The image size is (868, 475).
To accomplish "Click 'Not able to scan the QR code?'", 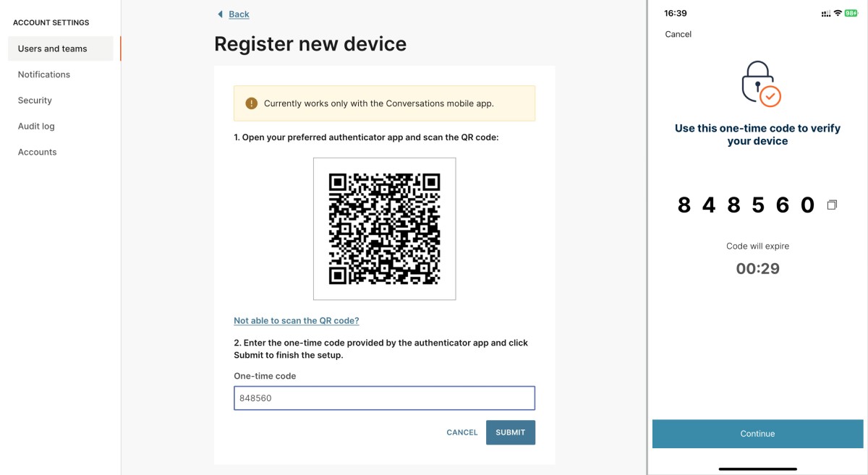I will [x=297, y=320].
